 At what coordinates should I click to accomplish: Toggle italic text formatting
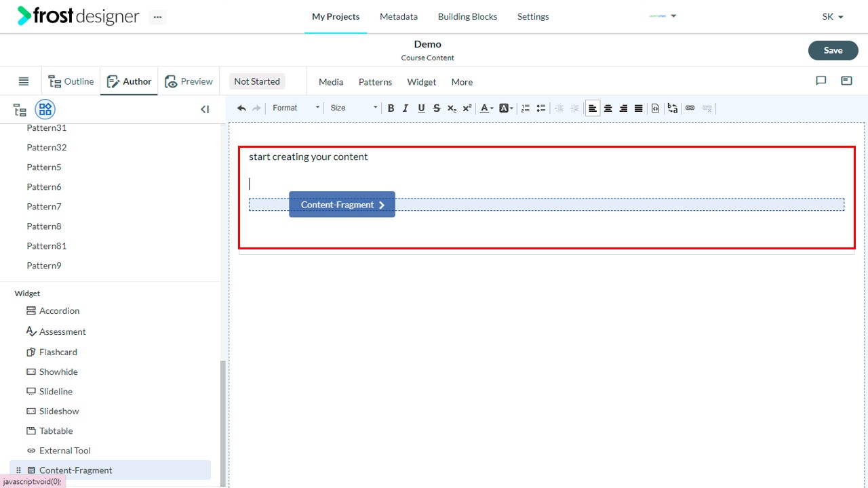tap(406, 108)
